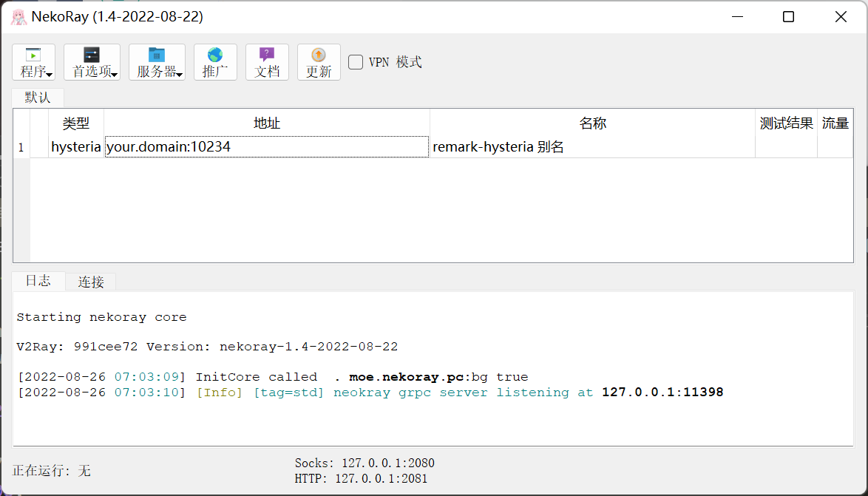Select the your.domain:10234 address cell
The image size is (868, 496).
tap(267, 147)
